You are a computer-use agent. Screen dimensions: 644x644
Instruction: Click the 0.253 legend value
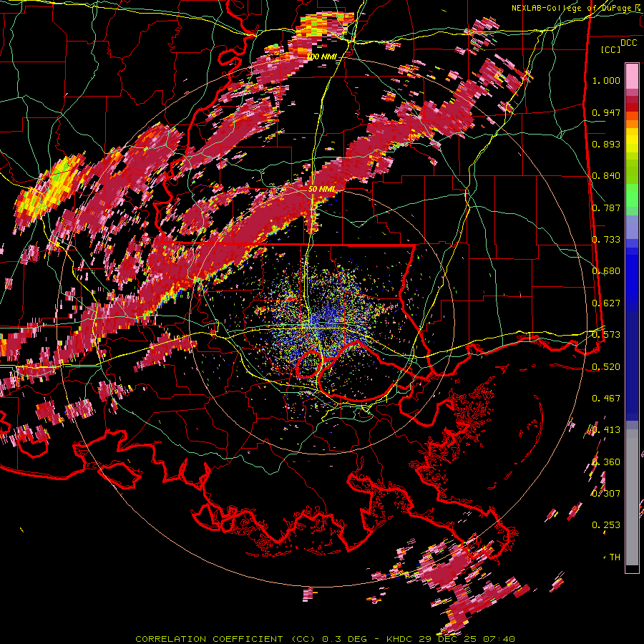606,525
